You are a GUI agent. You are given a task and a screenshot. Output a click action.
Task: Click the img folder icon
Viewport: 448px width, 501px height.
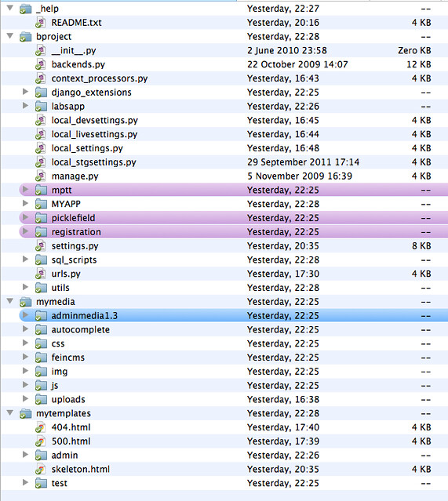41,372
